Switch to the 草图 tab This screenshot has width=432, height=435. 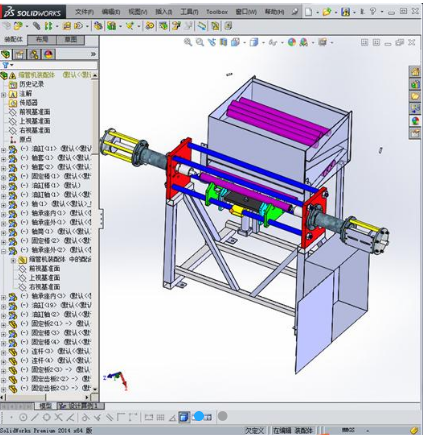[71, 40]
